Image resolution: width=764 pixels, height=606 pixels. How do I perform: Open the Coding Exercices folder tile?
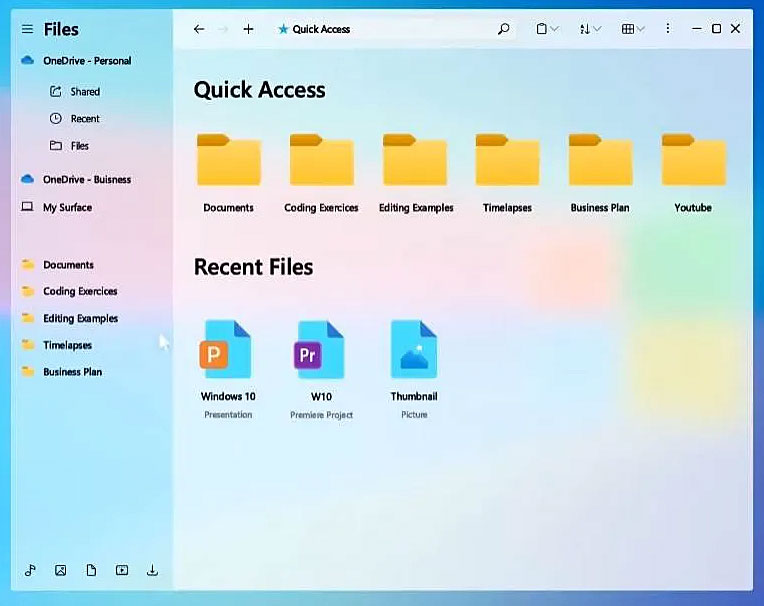[x=322, y=173]
